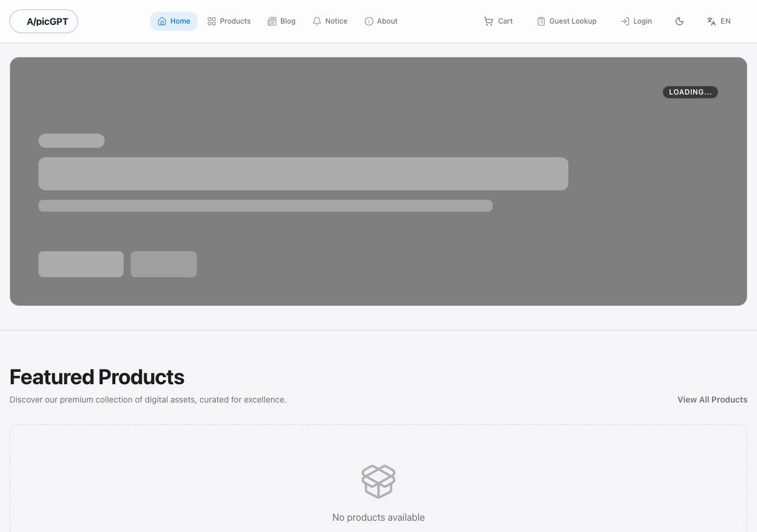The width and height of the screenshot is (757, 532).
Task: Open the EN language selector
Action: point(719,21)
